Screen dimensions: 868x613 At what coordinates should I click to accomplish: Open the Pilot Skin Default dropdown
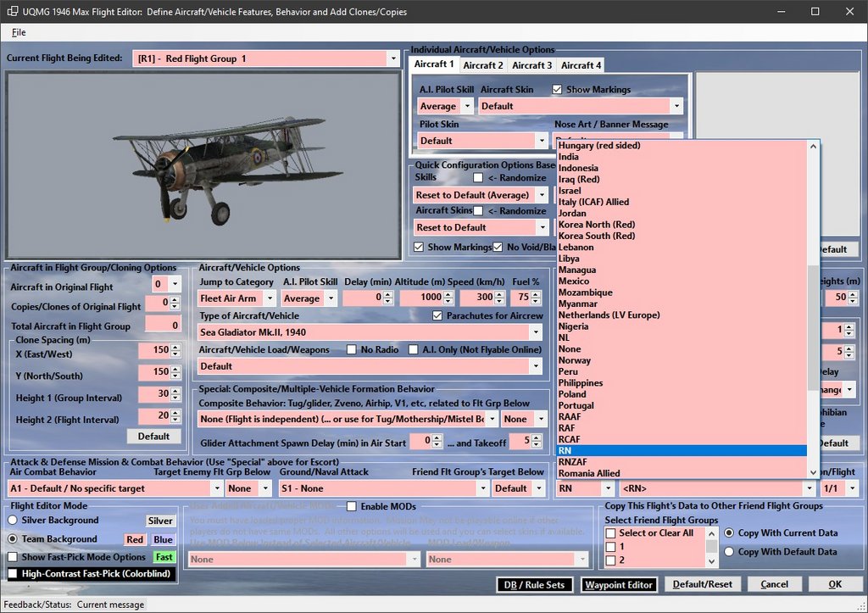pos(542,141)
